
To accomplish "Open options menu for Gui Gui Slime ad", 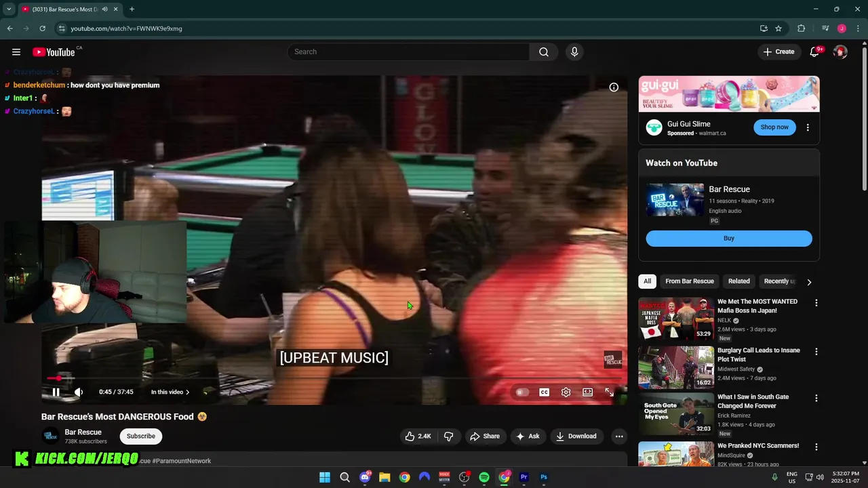I will [808, 127].
